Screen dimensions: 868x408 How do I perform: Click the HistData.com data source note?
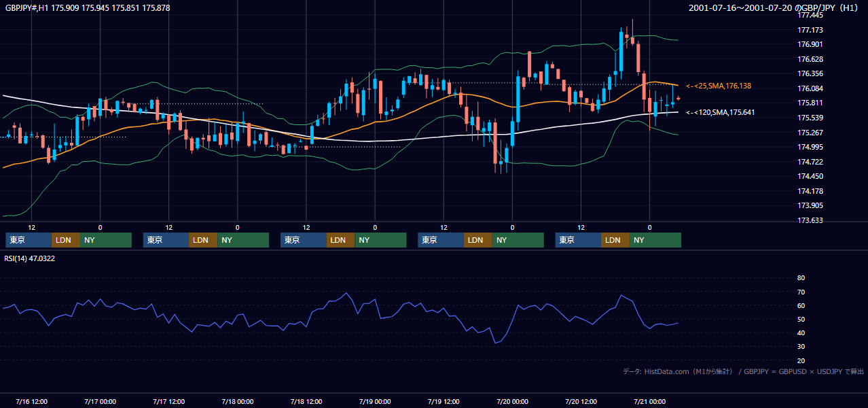pos(743,371)
